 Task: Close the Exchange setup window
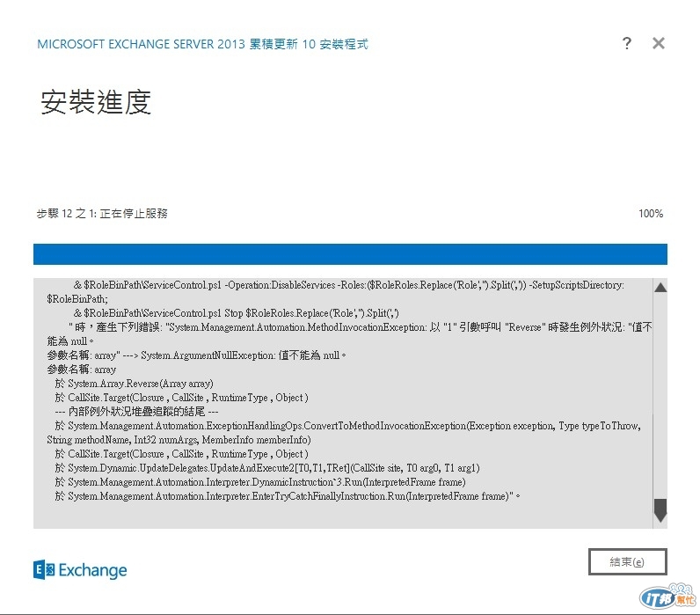tap(659, 43)
